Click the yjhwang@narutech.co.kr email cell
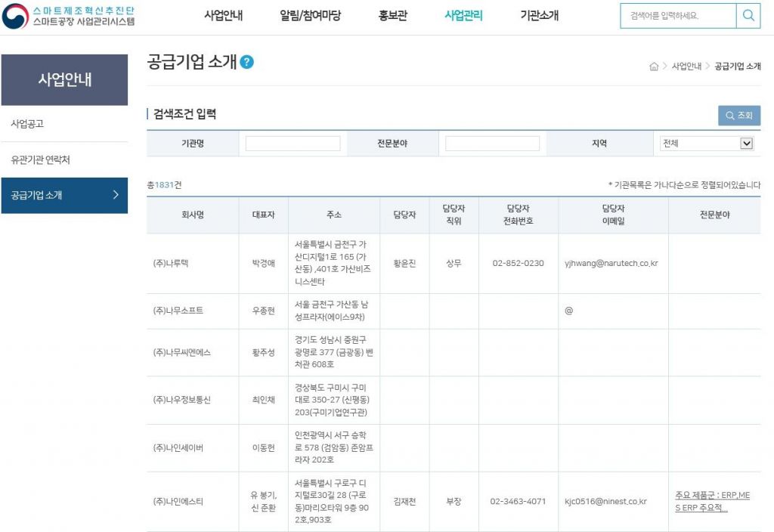 pos(611,264)
